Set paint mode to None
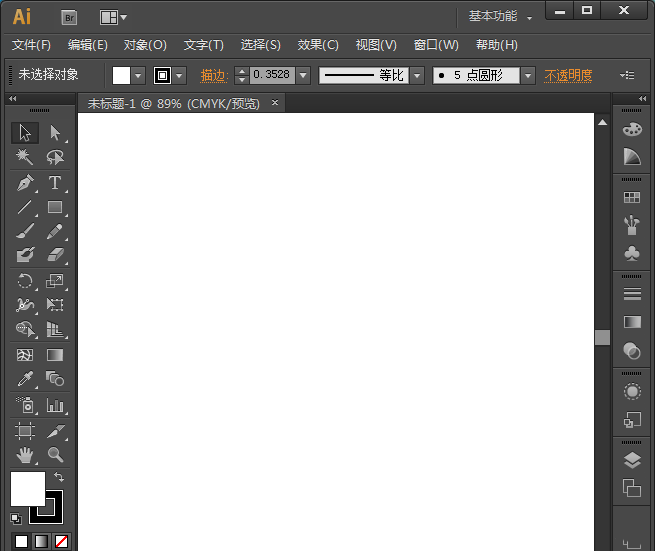 [x=61, y=541]
